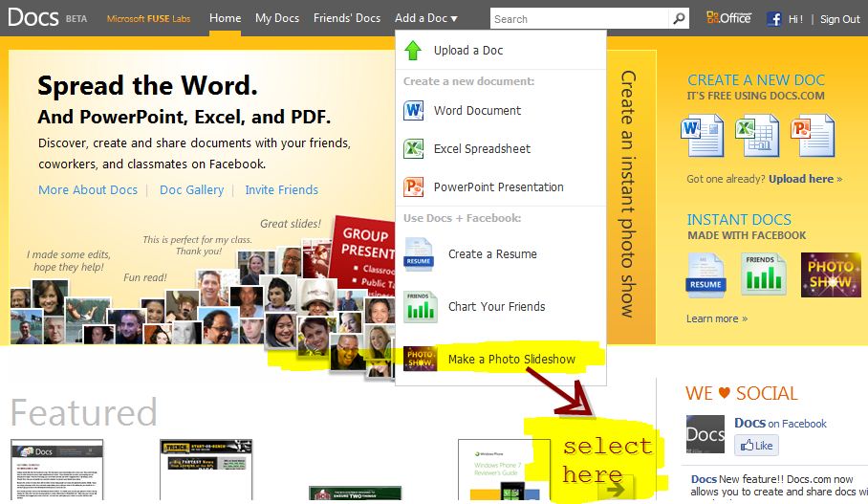The width and height of the screenshot is (868, 504).
Task: Create a Word doc from right panel icon
Action: point(702,135)
